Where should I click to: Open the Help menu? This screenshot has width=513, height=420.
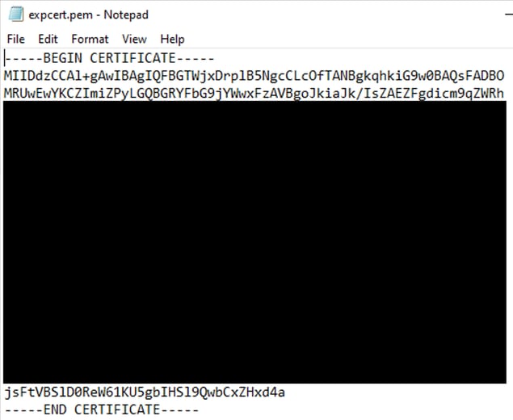point(172,39)
